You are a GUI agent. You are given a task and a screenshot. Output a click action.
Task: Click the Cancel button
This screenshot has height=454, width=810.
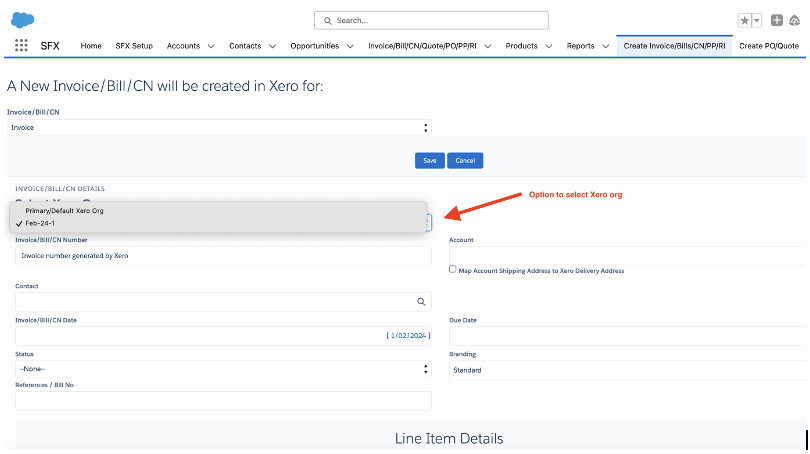point(465,161)
